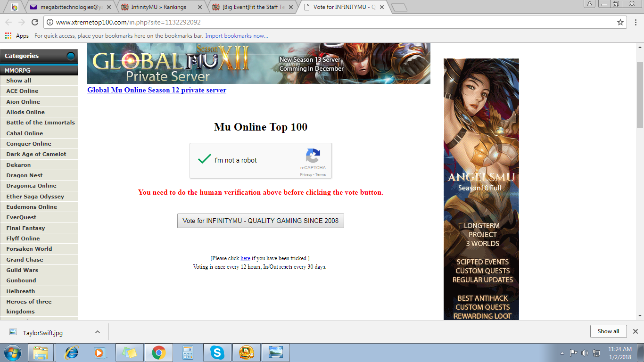
Task: Click the browser forward arrow
Action: click(x=22, y=22)
